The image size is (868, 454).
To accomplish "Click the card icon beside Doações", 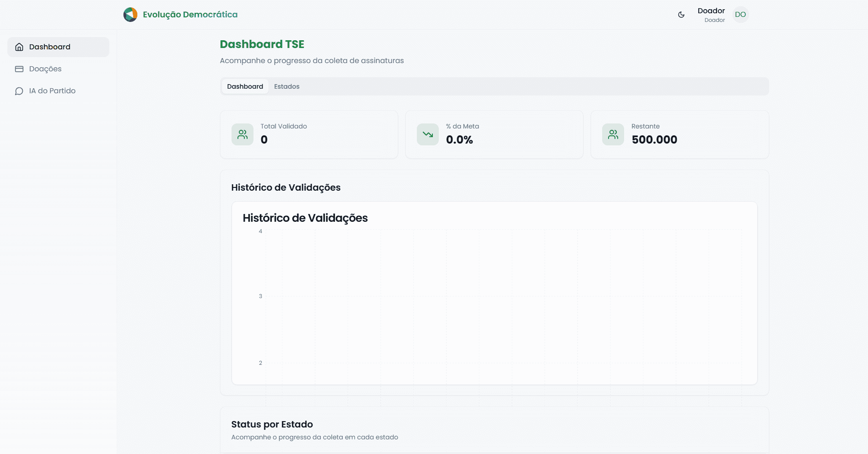I will [19, 69].
